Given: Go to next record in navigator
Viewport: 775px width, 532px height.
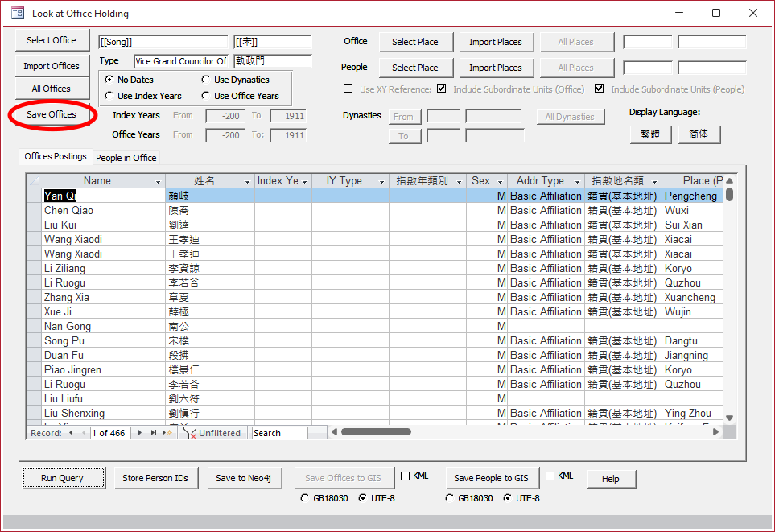Looking at the screenshot, I should coord(141,433).
